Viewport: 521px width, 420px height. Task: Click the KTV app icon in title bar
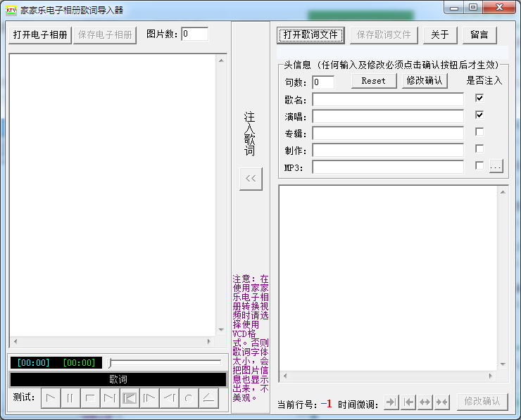pos(11,10)
